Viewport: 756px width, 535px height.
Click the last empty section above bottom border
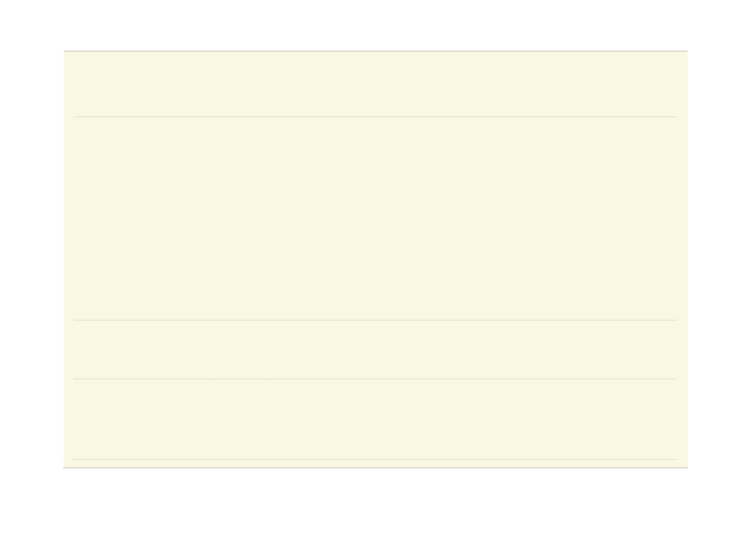coord(376,419)
